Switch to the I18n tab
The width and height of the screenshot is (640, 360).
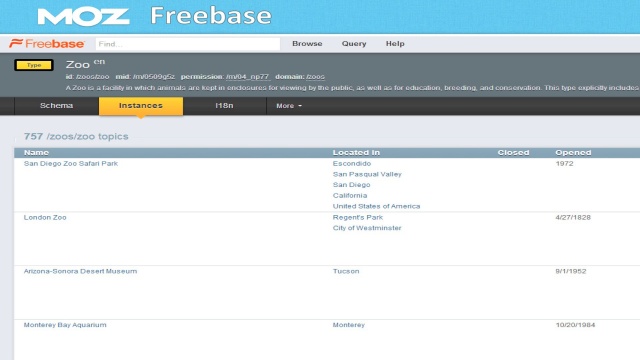(x=224, y=106)
